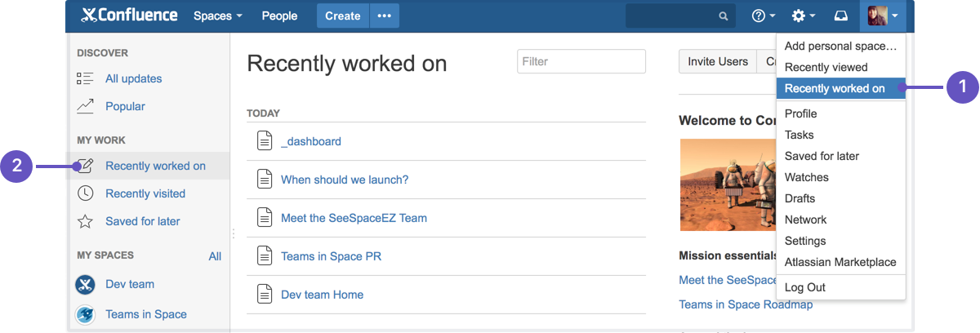
Task: Select Recently viewed in user menu
Action: coord(840,67)
